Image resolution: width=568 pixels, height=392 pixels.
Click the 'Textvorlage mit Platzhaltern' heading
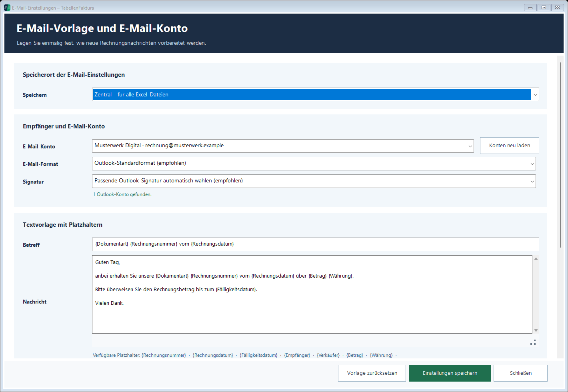[x=62, y=225]
